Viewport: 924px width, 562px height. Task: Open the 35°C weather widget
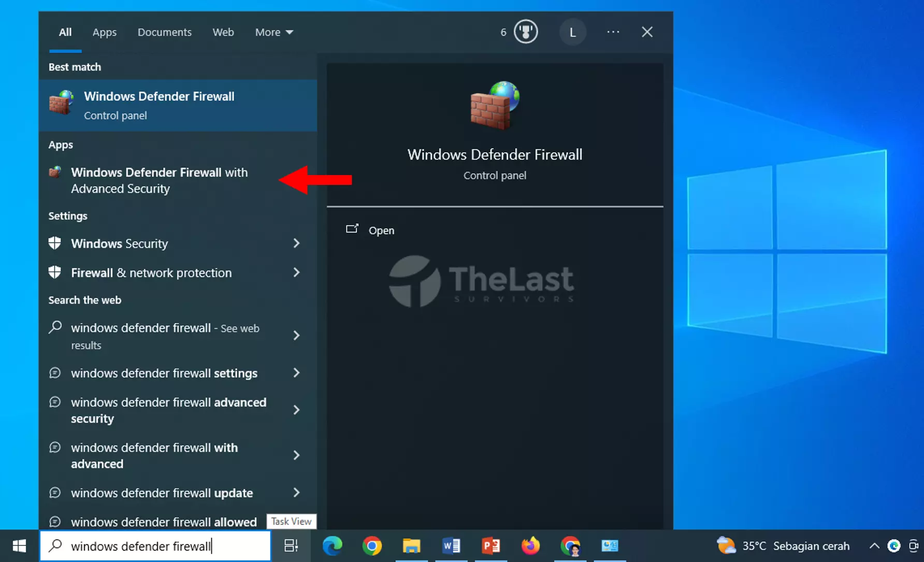click(x=783, y=546)
